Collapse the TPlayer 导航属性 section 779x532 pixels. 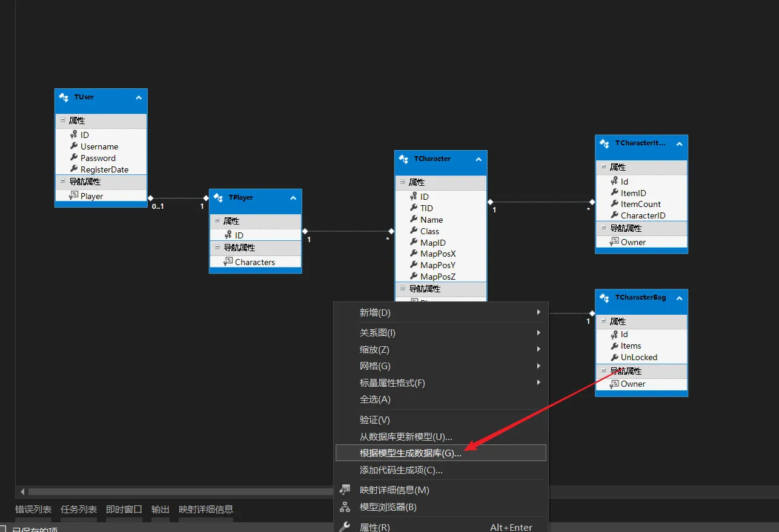[217, 248]
